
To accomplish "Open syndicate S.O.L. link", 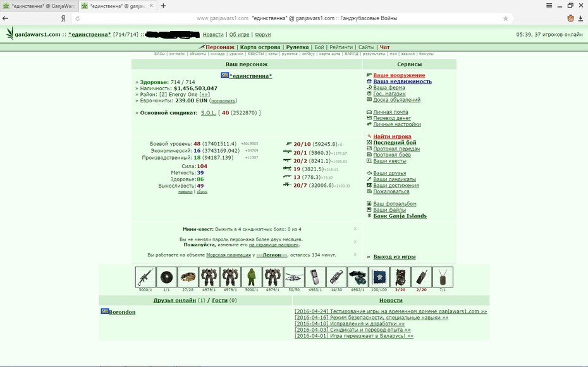I will [208, 112].
